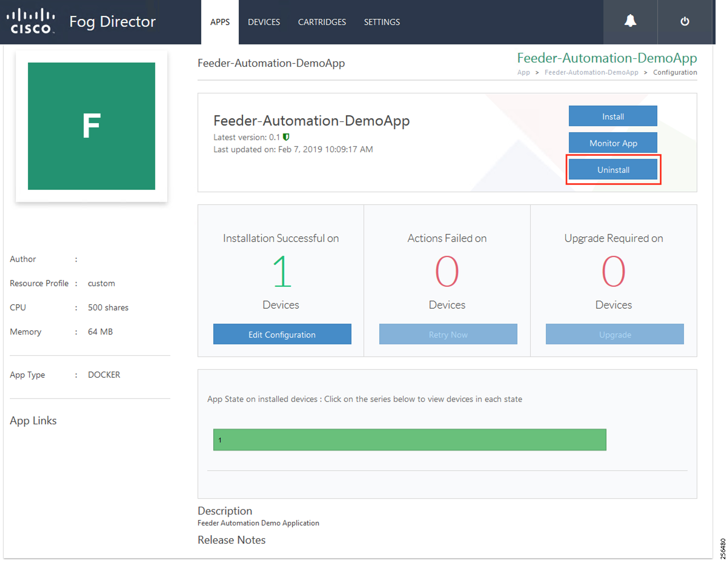
Task: Click the Fog Director title
Action: tap(112, 22)
